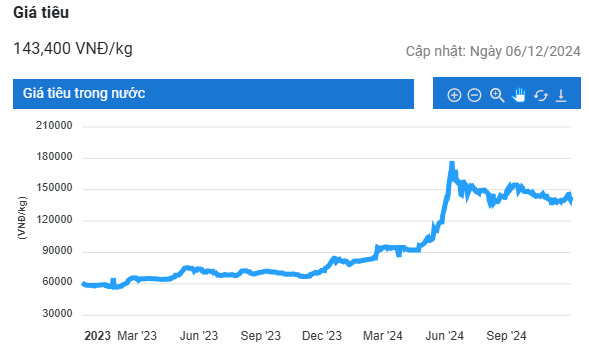Click the Mar '24 x-axis label
589x360 pixels.
pos(382,336)
